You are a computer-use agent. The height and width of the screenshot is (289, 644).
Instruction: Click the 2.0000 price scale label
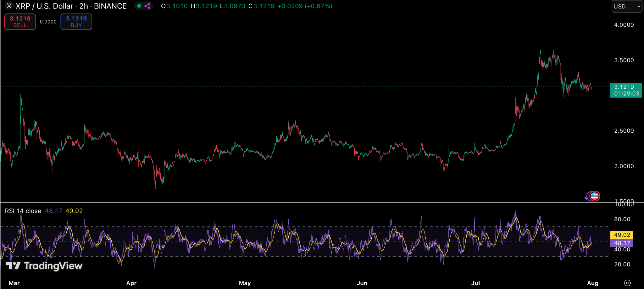[x=624, y=166]
